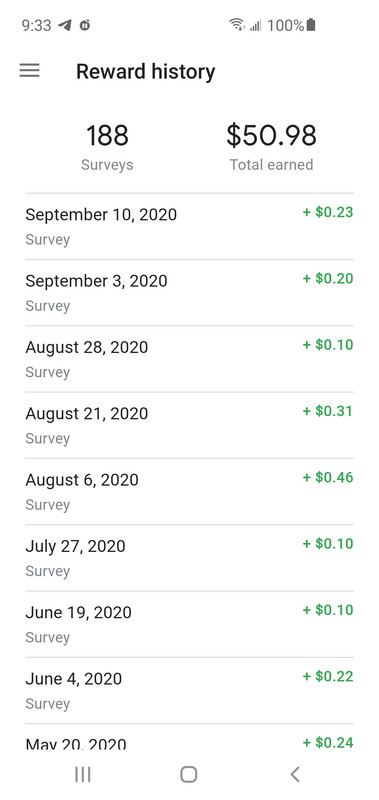Open the September 3, 2020 survey entry
This screenshot has width=379, height=800.
(189, 292)
